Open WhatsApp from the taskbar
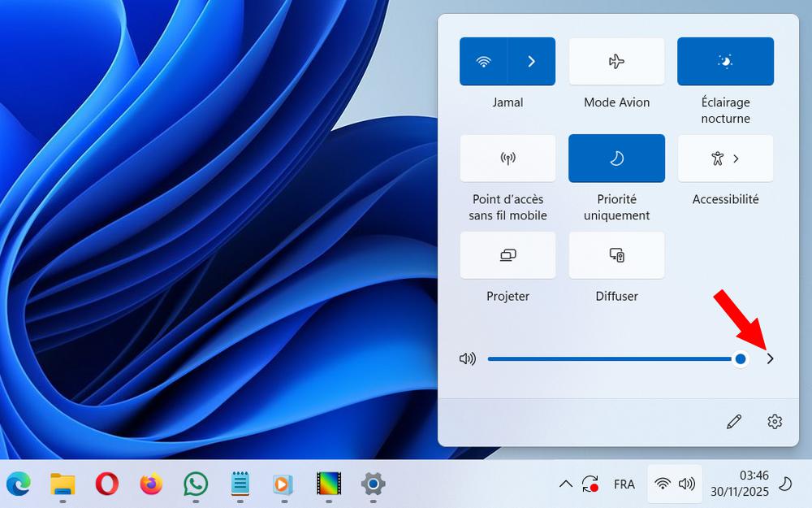Viewport: 812px width, 508px height. tap(195, 484)
